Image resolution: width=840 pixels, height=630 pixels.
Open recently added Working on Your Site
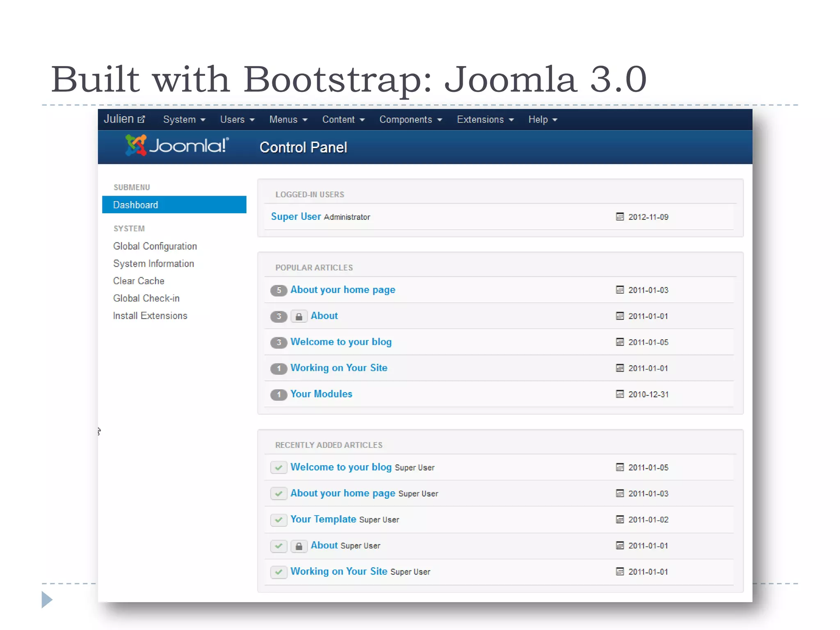click(x=339, y=571)
